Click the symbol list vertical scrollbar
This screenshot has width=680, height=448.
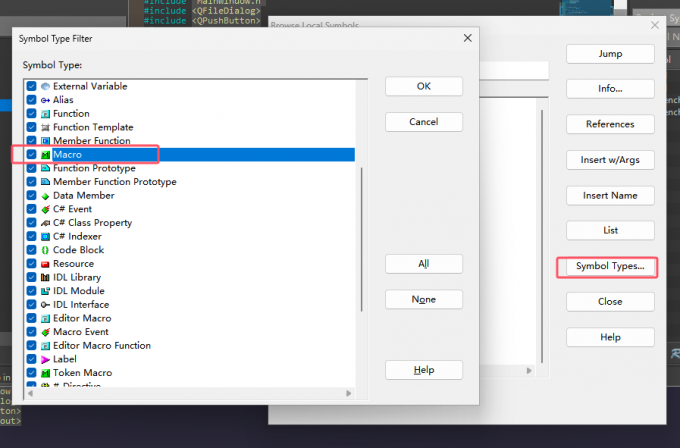pyautogui.click(x=362, y=230)
